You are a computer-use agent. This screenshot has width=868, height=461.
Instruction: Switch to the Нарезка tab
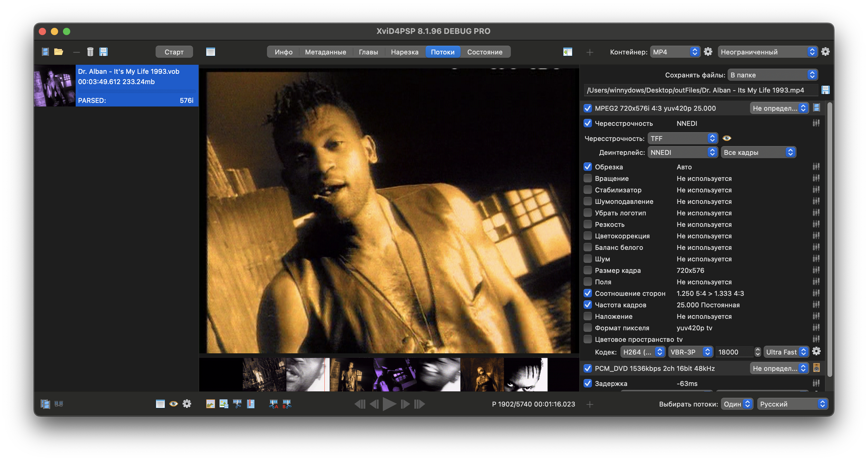(x=405, y=52)
